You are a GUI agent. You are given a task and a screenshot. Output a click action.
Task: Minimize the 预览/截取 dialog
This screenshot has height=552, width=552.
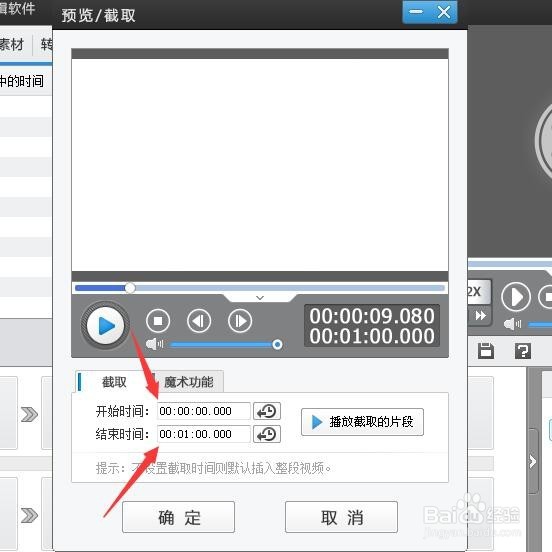coord(416,12)
